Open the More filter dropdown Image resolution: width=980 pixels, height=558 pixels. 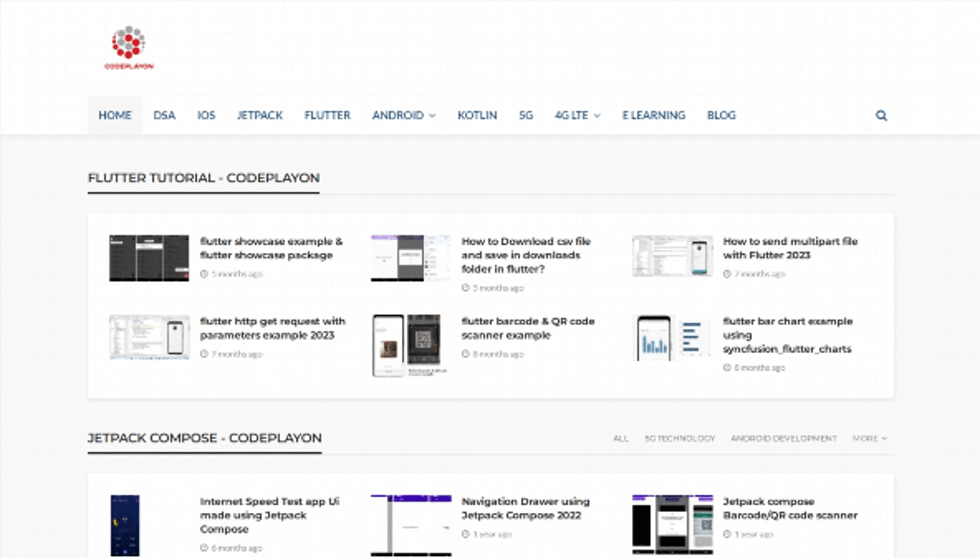[869, 438]
